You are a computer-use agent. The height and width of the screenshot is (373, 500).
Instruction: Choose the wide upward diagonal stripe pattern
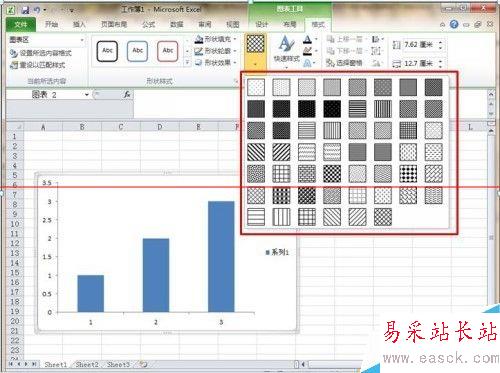pos(281,152)
